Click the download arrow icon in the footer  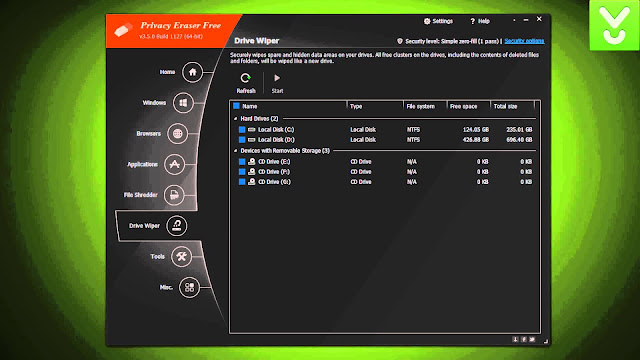coord(515,339)
